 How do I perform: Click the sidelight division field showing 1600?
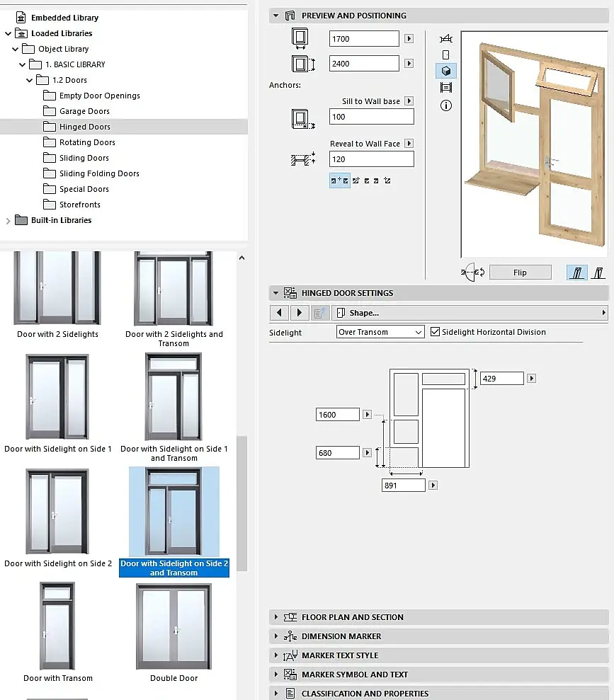point(338,415)
